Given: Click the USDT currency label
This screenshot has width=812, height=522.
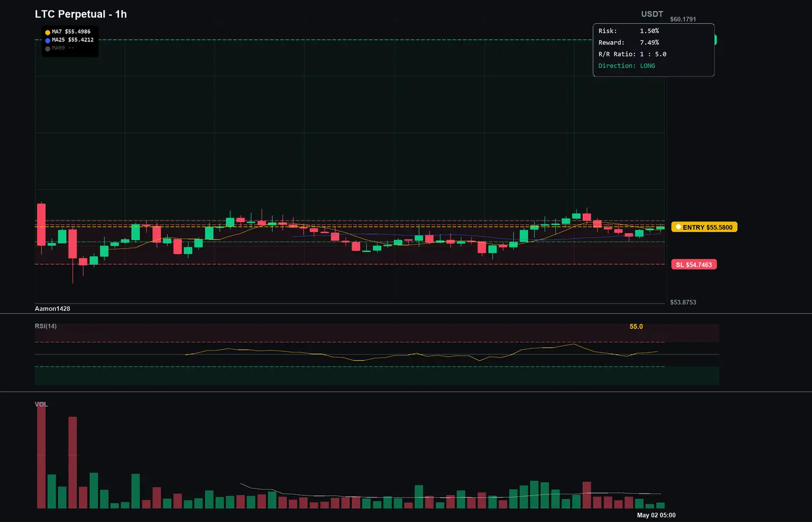Looking at the screenshot, I should tap(652, 14).
